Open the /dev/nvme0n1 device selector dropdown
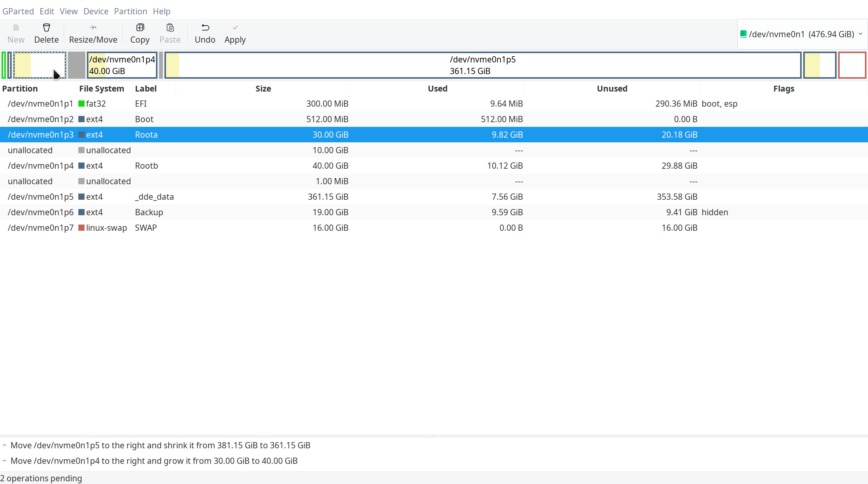 (x=802, y=34)
